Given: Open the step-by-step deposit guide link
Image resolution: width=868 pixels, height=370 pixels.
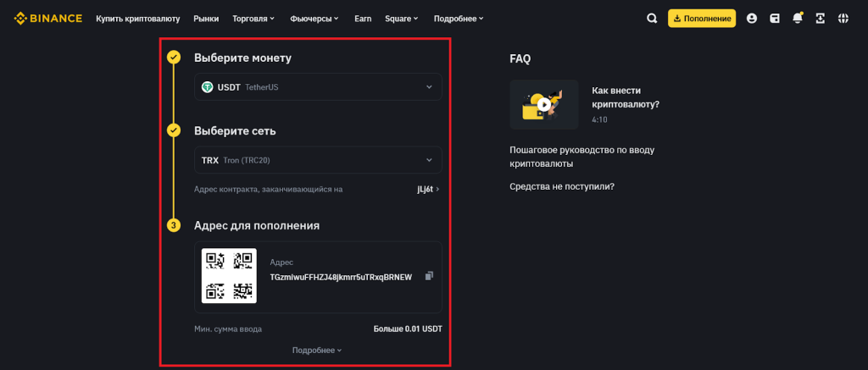Looking at the screenshot, I should (581, 157).
